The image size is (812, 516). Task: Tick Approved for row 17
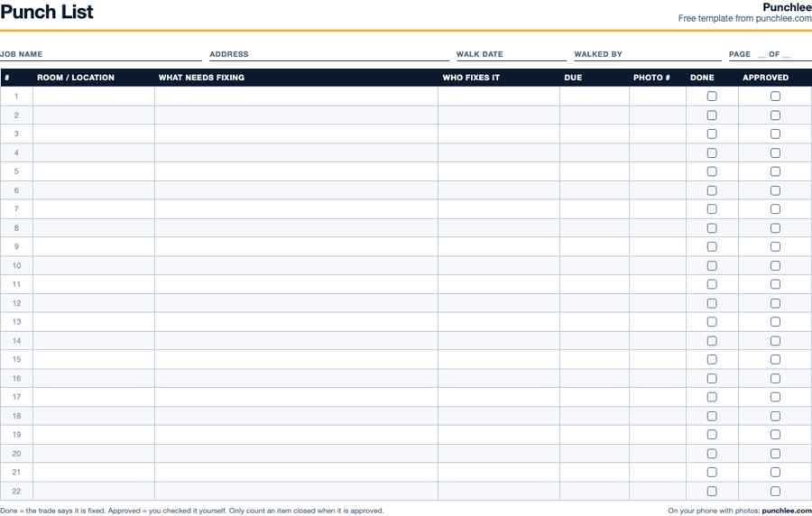pyautogui.click(x=775, y=397)
